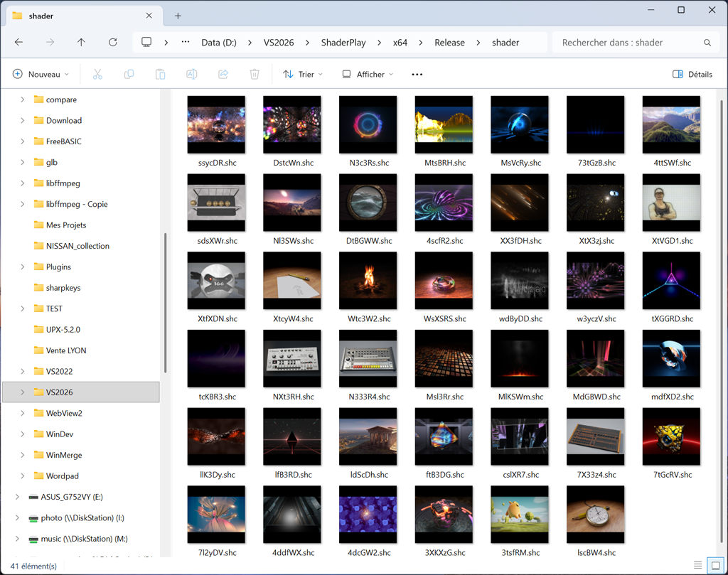Image resolution: width=728 pixels, height=575 pixels.
Task: Open the Trier sort dropdown
Action: click(x=303, y=74)
